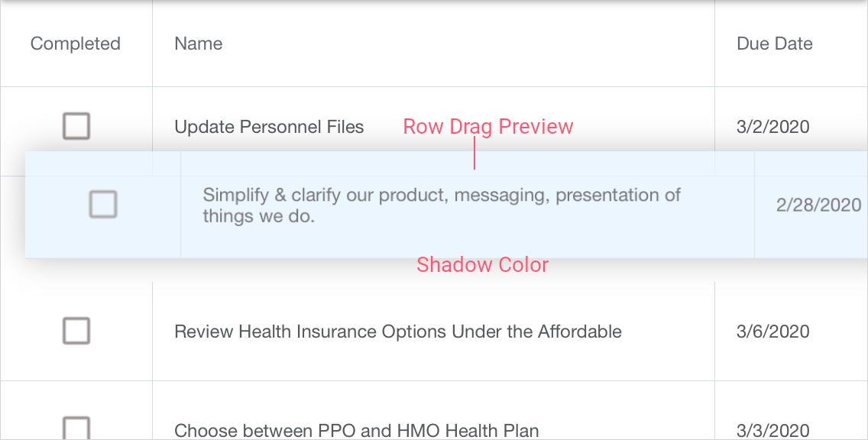Mark the PPO and HMO task completed
The height and width of the screenshot is (440, 868).
pos(76,428)
